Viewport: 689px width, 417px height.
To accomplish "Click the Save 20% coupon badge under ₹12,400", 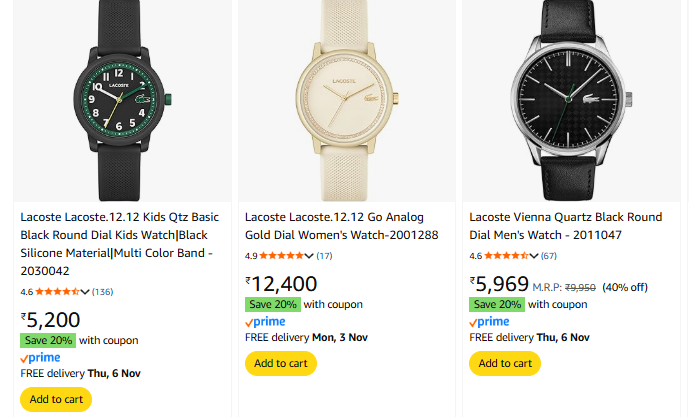I will click(x=273, y=304).
